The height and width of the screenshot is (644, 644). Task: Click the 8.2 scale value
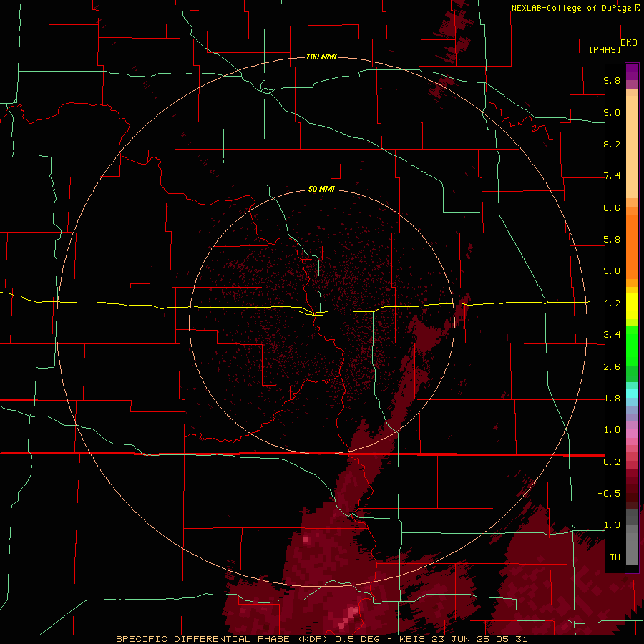612,144
